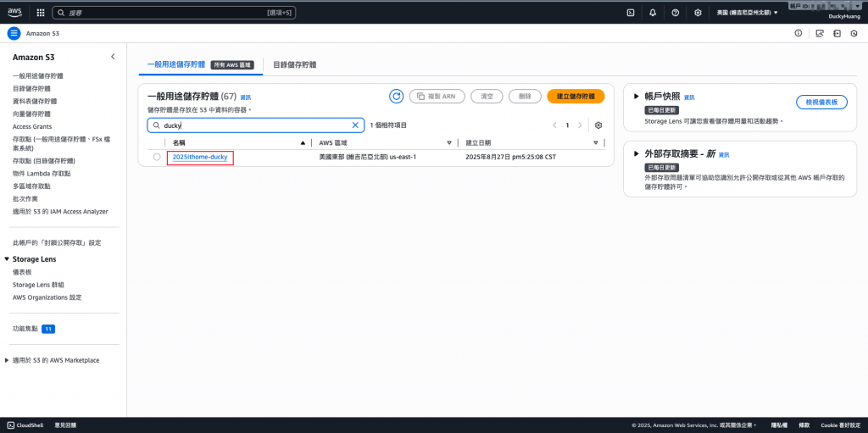Viewport: 868px width, 433px height.
Task: Click 刪除 button
Action: (x=525, y=96)
